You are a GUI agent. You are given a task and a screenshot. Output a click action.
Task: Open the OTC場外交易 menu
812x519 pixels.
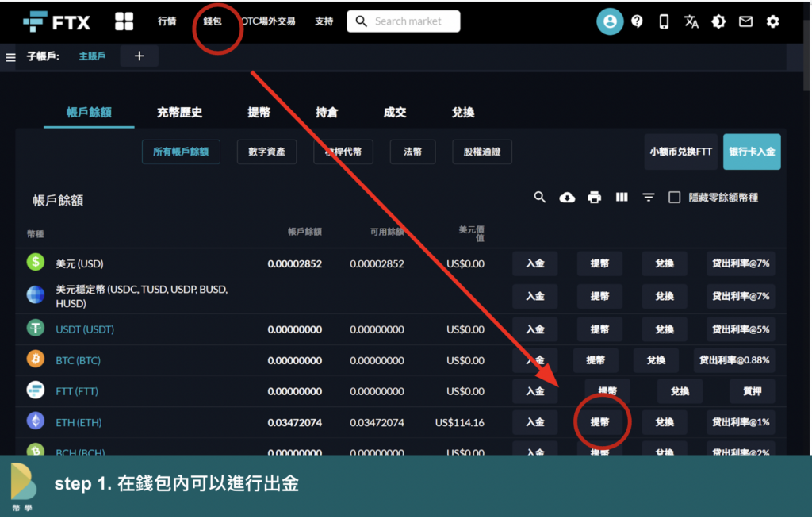coord(269,21)
